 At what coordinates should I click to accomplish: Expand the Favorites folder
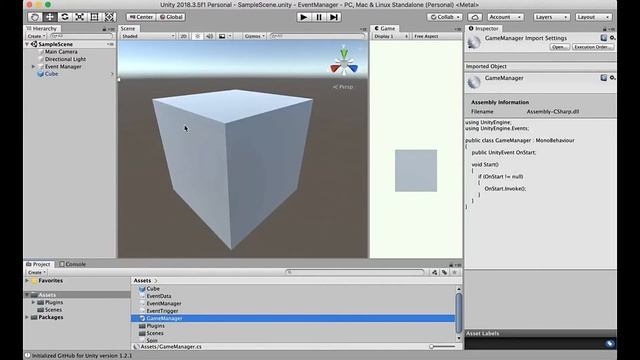pos(27,281)
